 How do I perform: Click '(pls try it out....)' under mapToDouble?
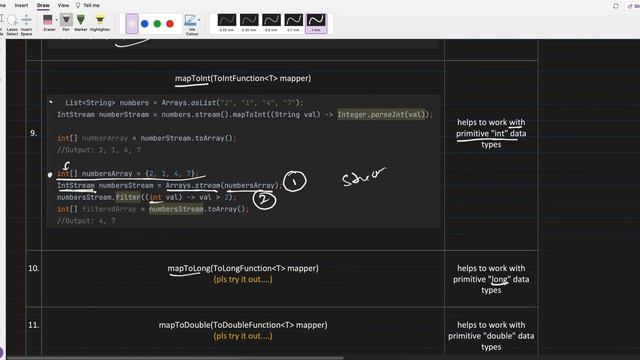243,336
